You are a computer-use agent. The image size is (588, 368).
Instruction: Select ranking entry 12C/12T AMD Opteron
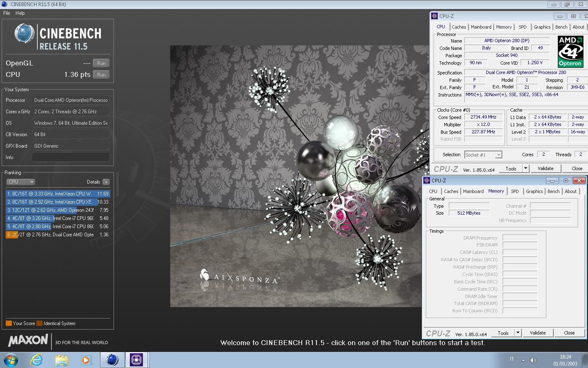click(x=58, y=210)
